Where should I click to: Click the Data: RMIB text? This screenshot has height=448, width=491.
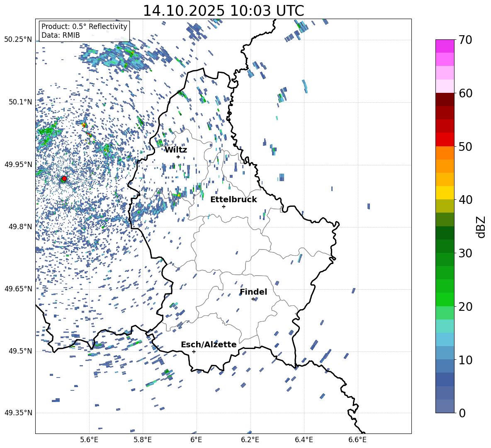click(x=61, y=35)
